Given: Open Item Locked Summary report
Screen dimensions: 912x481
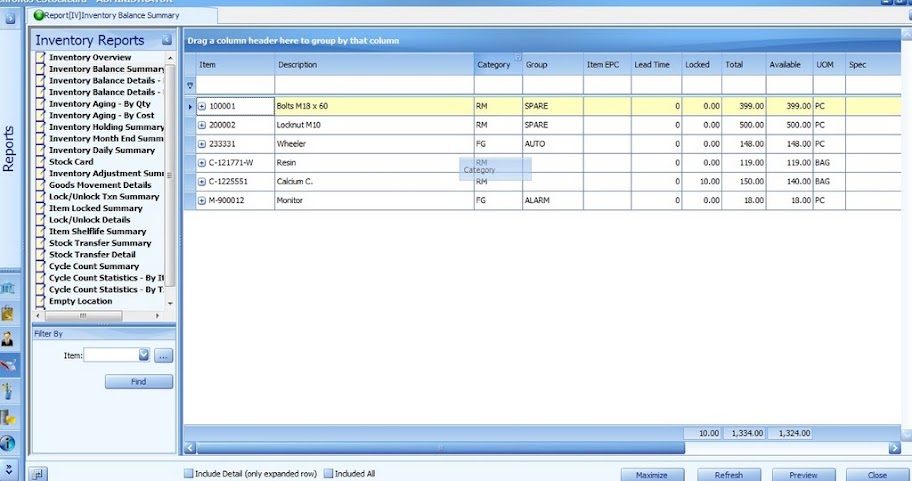Looking at the screenshot, I should tap(95, 208).
